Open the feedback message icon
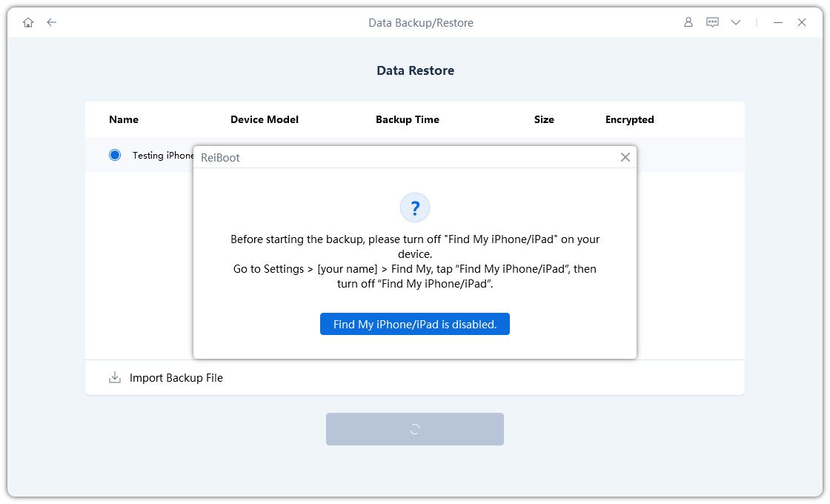 coord(712,22)
